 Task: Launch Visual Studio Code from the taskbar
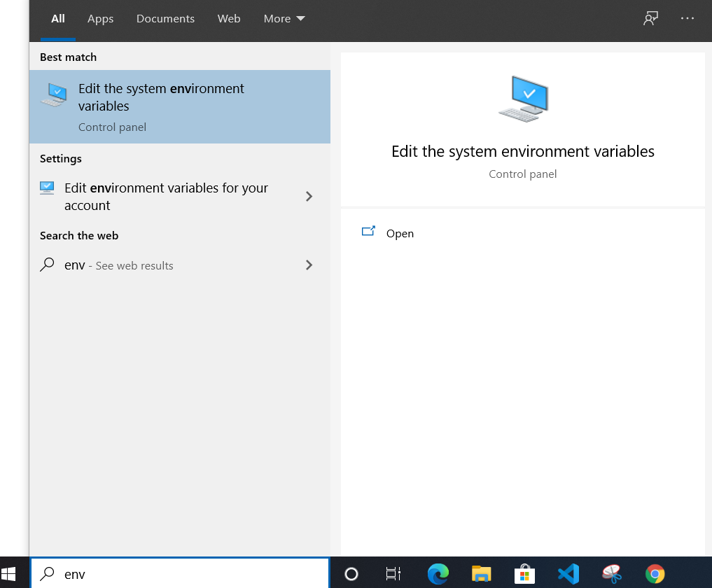tap(568, 573)
